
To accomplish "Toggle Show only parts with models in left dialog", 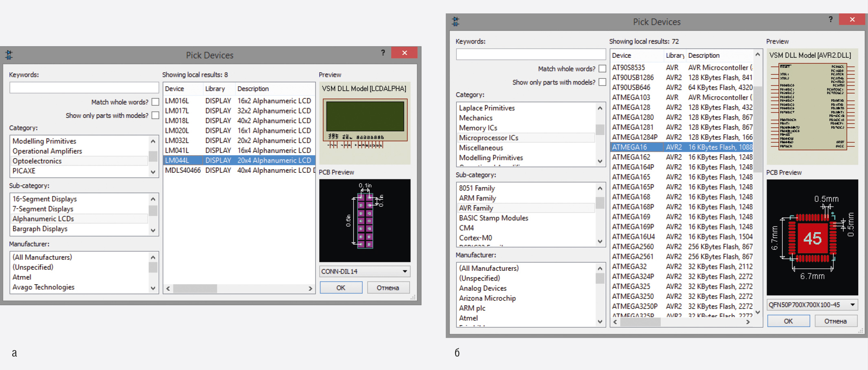I will (155, 115).
